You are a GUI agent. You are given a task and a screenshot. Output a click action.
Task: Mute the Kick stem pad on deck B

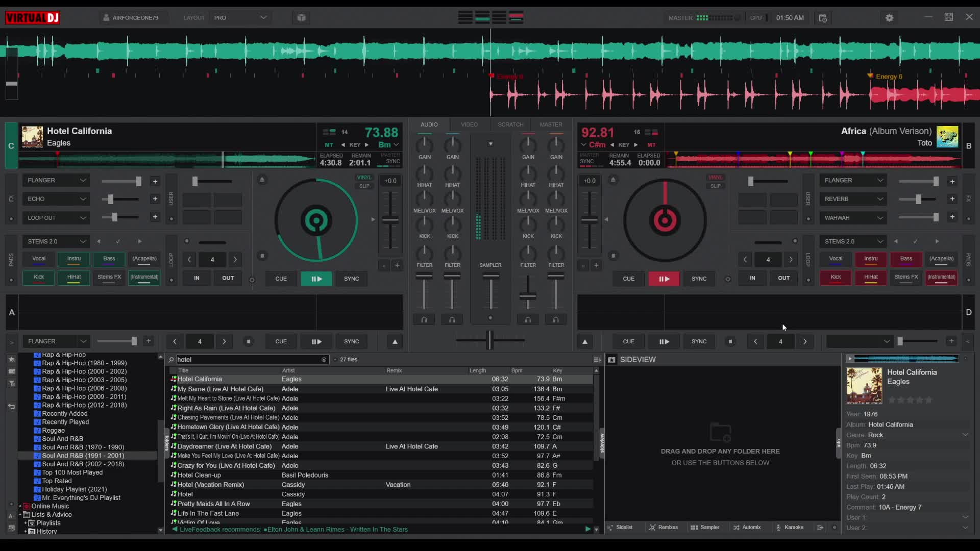(836, 277)
